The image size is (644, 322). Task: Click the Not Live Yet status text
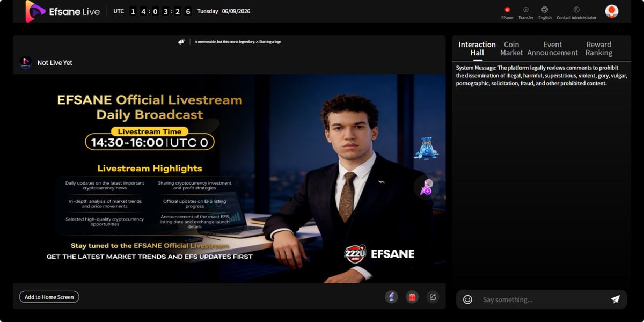[x=55, y=63]
